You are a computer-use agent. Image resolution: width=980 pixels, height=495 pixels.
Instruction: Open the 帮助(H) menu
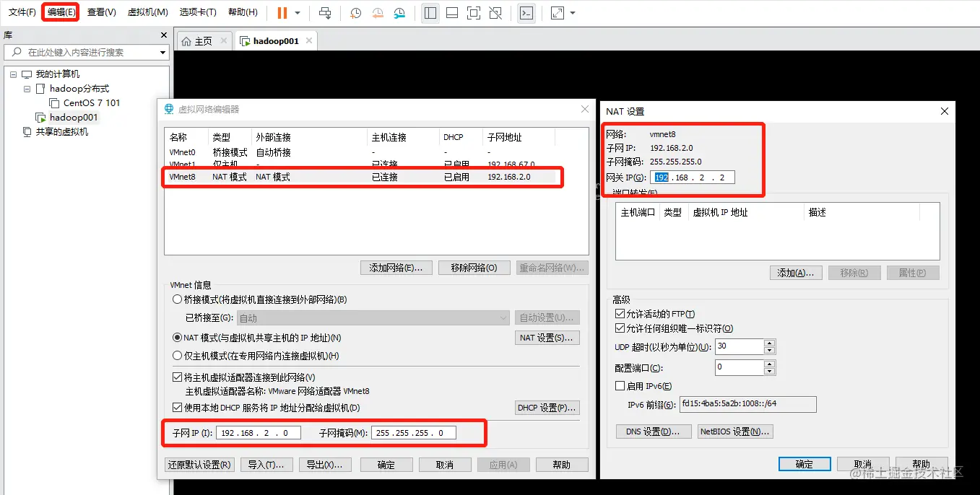[x=243, y=12]
